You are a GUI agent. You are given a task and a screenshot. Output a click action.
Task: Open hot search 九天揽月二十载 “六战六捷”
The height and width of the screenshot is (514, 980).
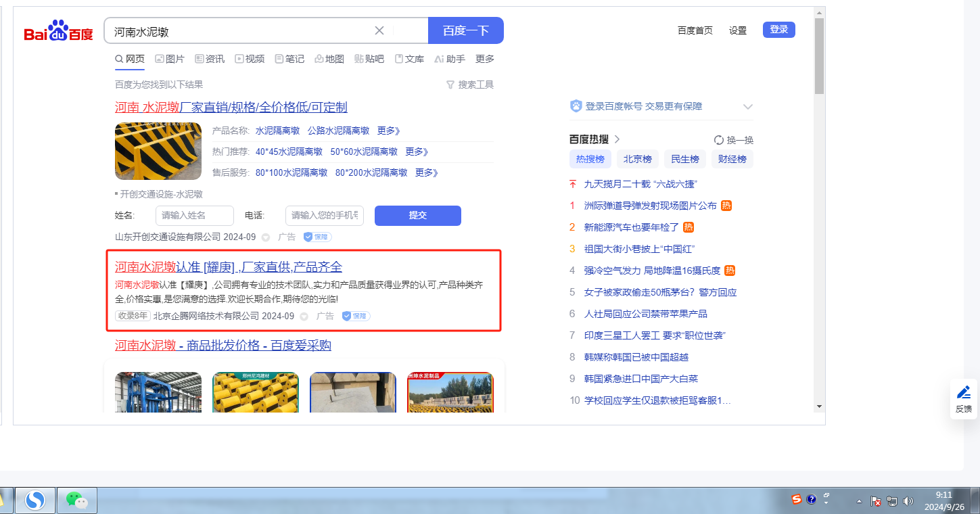[x=640, y=184]
